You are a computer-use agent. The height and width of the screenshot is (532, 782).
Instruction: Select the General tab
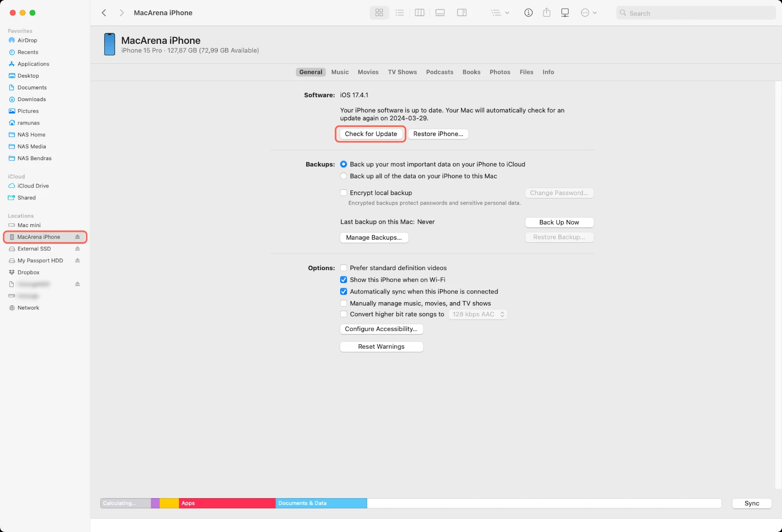[x=311, y=72]
